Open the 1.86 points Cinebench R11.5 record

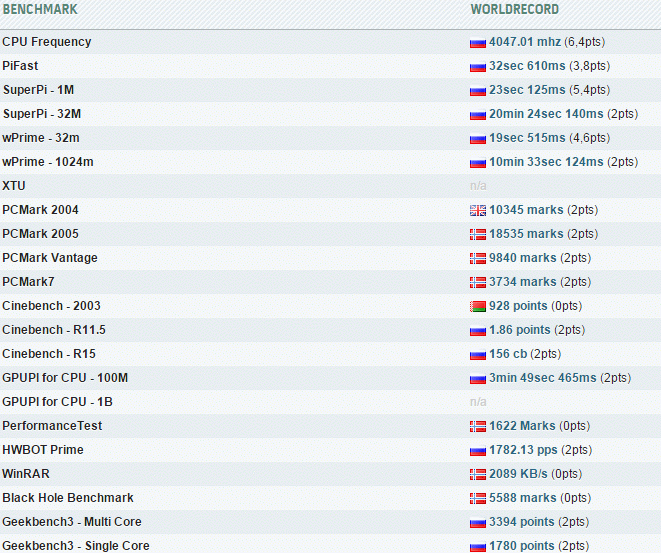[520, 330]
